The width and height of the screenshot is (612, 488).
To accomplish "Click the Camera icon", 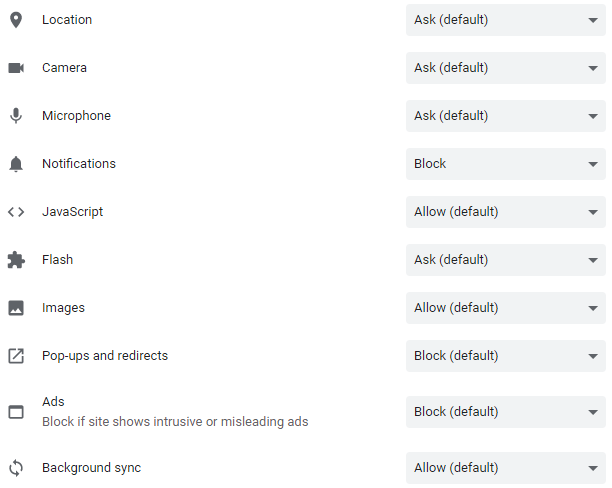I will click(x=15, y=68).
